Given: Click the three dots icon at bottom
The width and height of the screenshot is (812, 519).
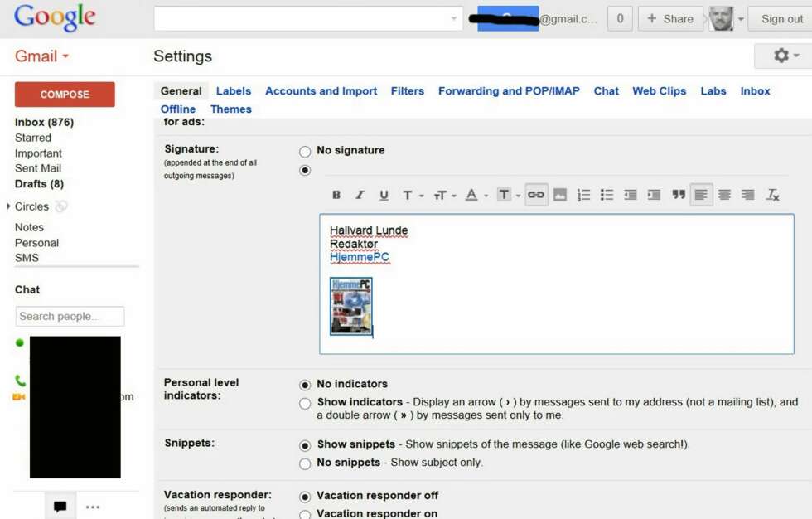Looking at the screenshot, I should (93, 507).
